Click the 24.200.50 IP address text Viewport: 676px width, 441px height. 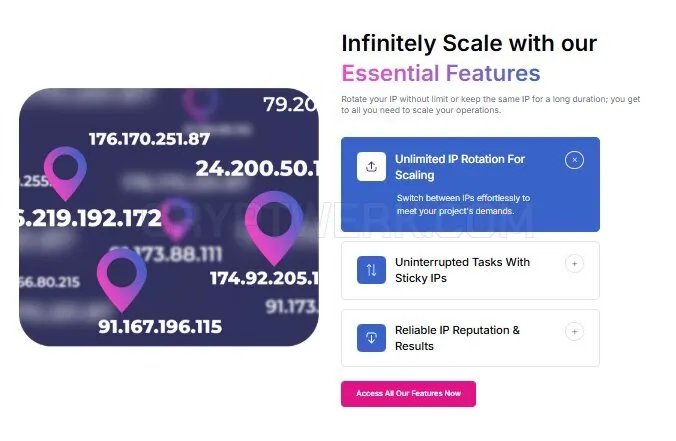[257, 168]
